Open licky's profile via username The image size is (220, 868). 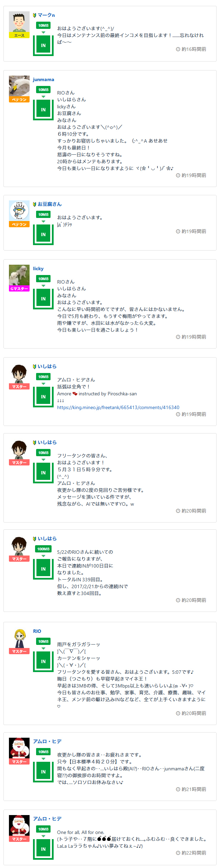tap(38, 268)
